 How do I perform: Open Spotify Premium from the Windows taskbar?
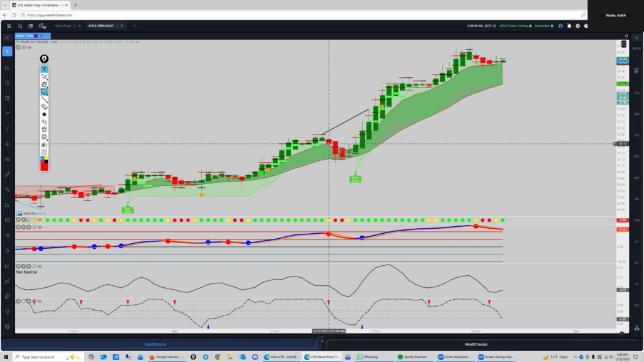click(x=413, y=357)
